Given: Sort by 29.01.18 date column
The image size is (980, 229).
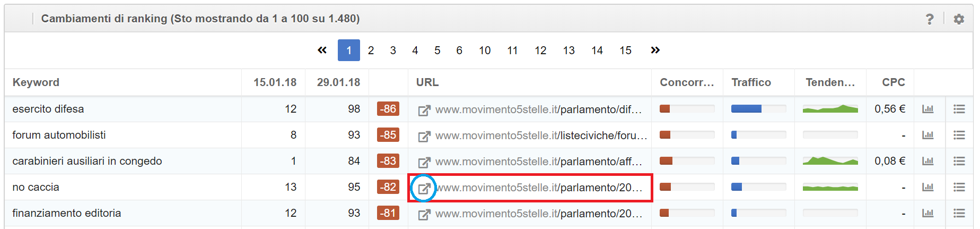Looking at the screenshot, I should (338, 82).
